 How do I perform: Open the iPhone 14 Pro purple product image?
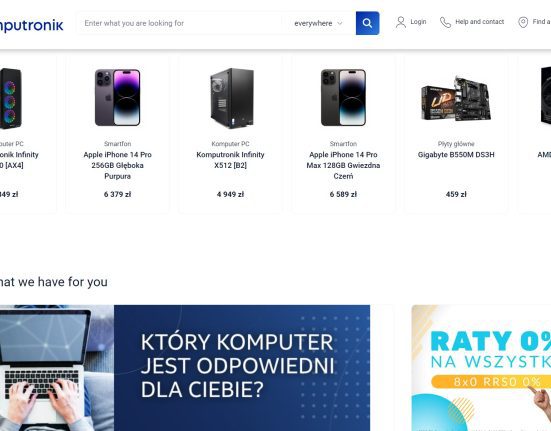(x=117, y=97)
